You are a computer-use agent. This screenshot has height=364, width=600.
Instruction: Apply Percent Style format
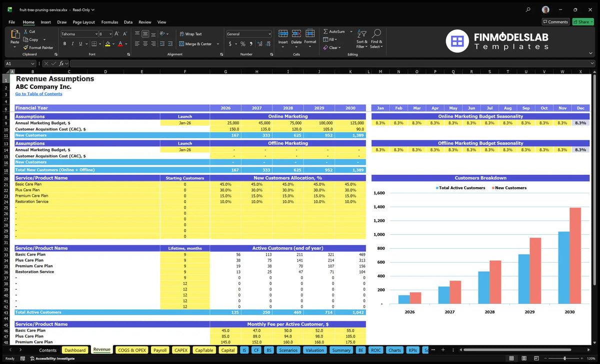tap(243, 44)
